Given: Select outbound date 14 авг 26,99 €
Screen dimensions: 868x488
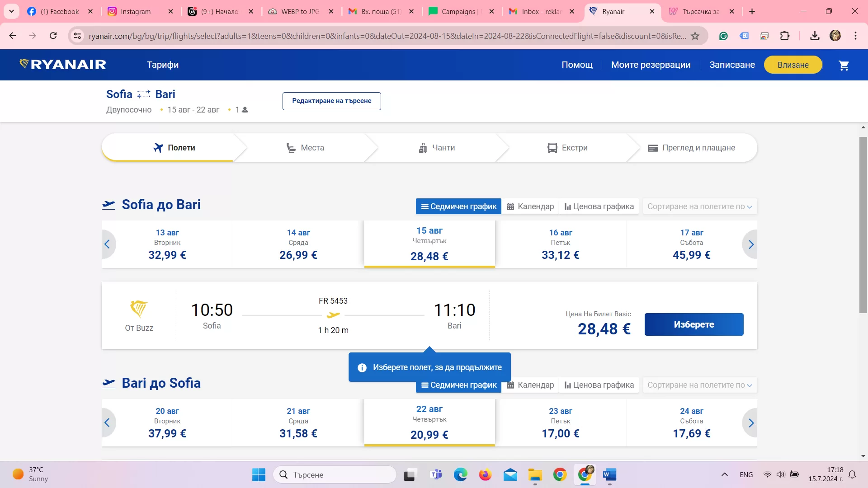Looking at the screenshot, I should pyautogui.click(x=298, y=244).
